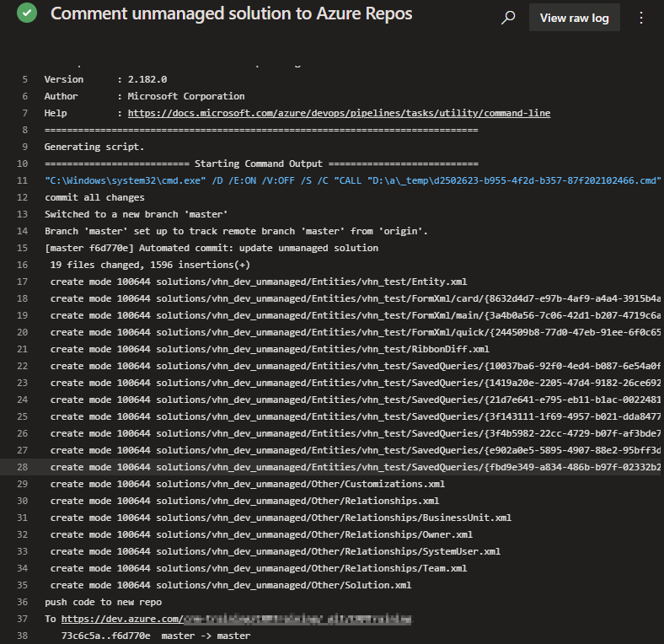This screenshot has width=664, height=644.
Task: Select '19 files changed, 1596 insertions' line
Action: [x=150, y=265]
